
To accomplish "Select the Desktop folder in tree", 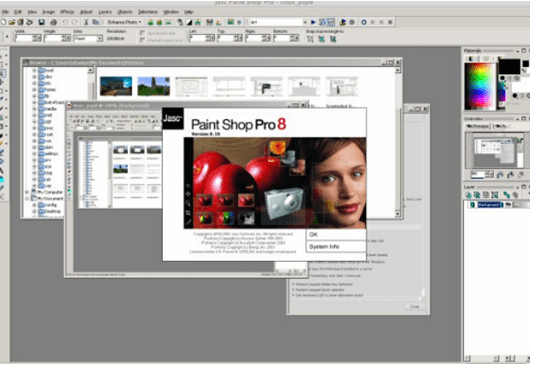I will coord(49,211).
